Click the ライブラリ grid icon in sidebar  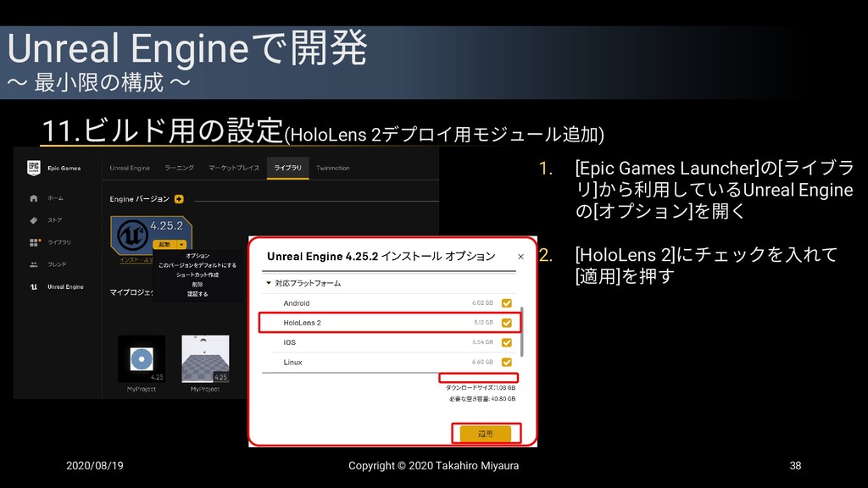tap(34, 242)
